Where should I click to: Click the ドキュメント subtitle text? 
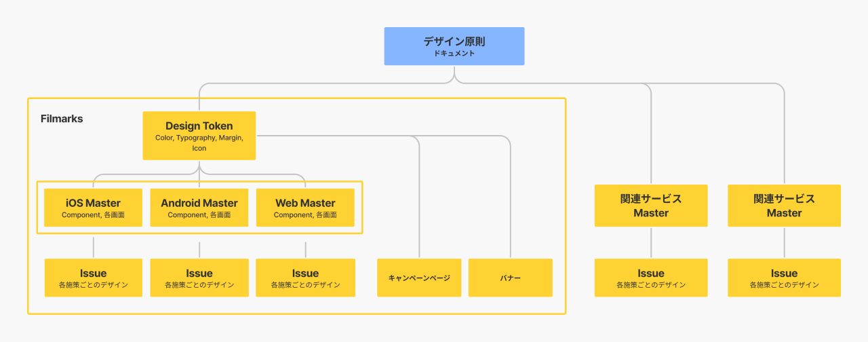pyautogui.click(x=454, y=53)
